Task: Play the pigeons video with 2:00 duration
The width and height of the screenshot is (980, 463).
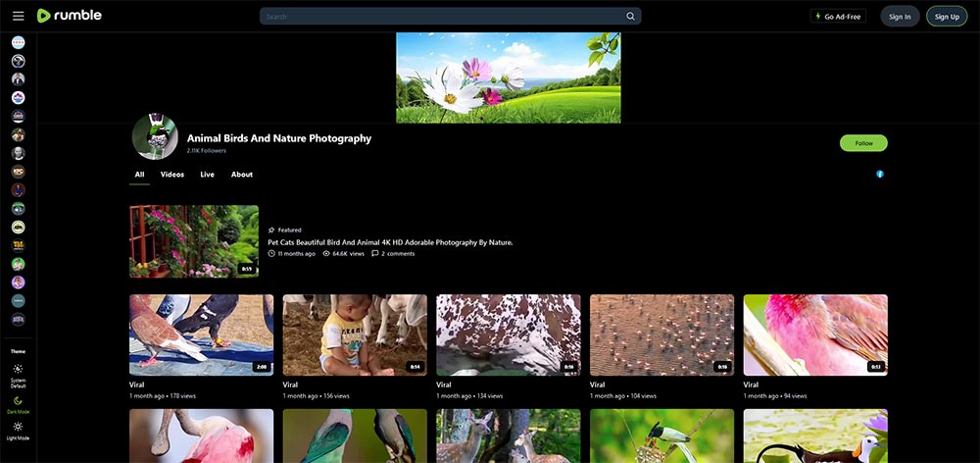Action: point(201,334)
